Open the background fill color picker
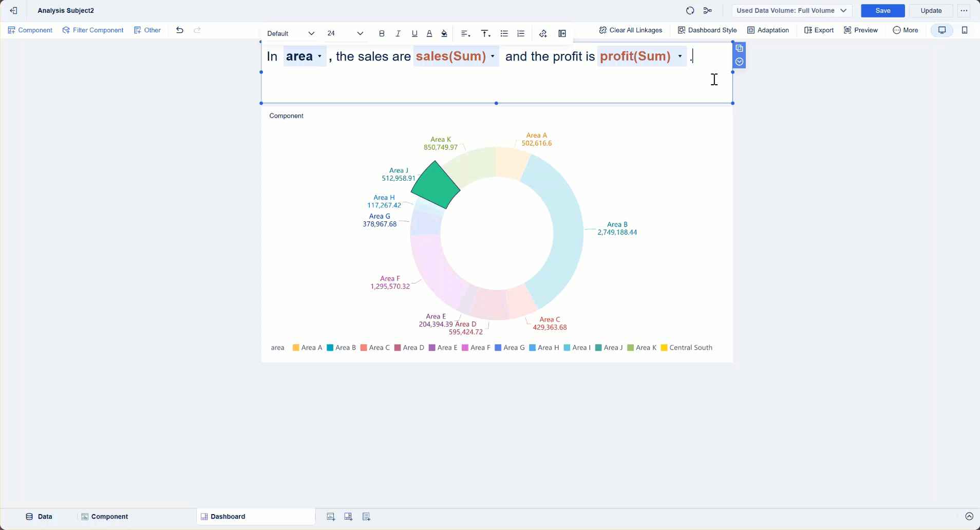Viewport: 980px width, 530px height. (x=444, y=33)
